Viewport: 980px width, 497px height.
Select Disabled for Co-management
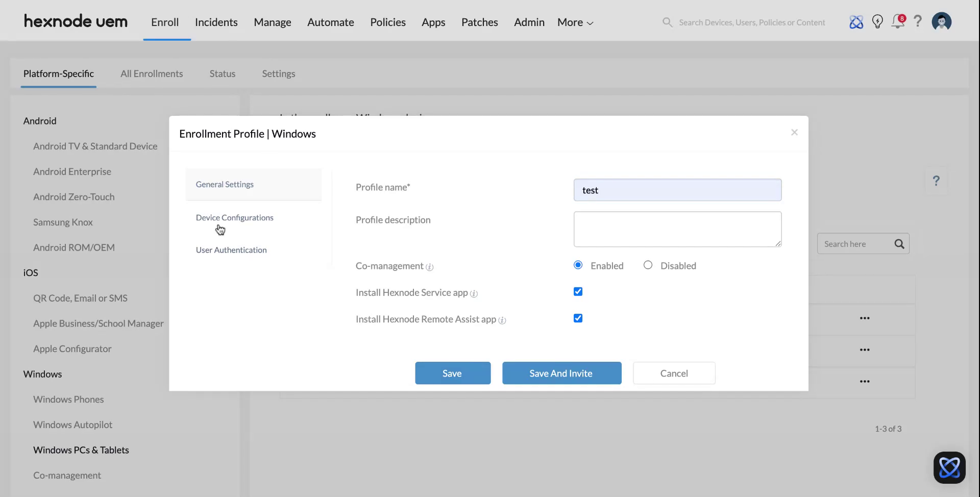click(x=648, y=265)
